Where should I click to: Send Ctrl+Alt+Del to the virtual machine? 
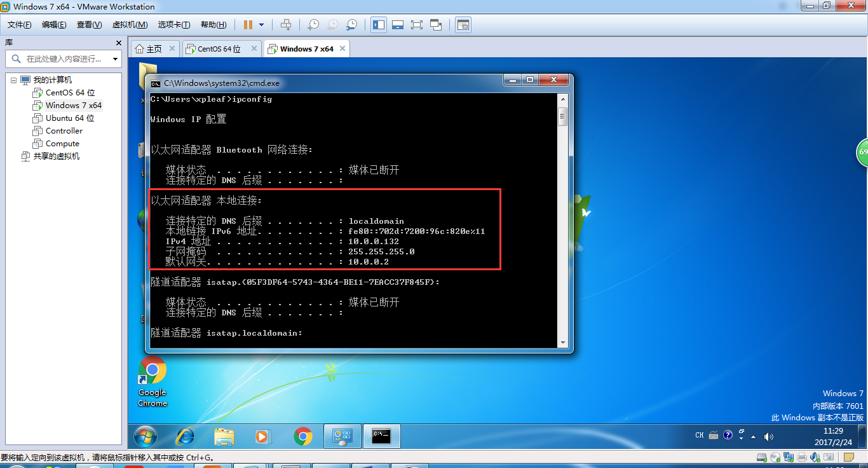(x=286, y=25)
